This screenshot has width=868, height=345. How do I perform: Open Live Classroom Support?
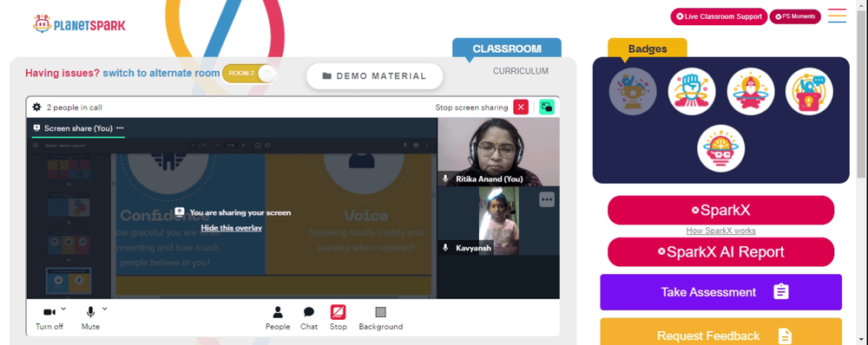(719, 16)
